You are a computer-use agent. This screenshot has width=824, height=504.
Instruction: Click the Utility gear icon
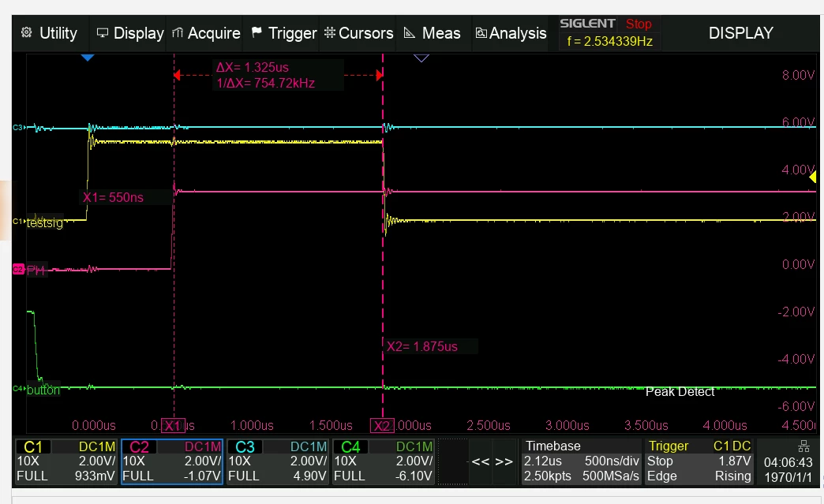[x=26, y=32]
